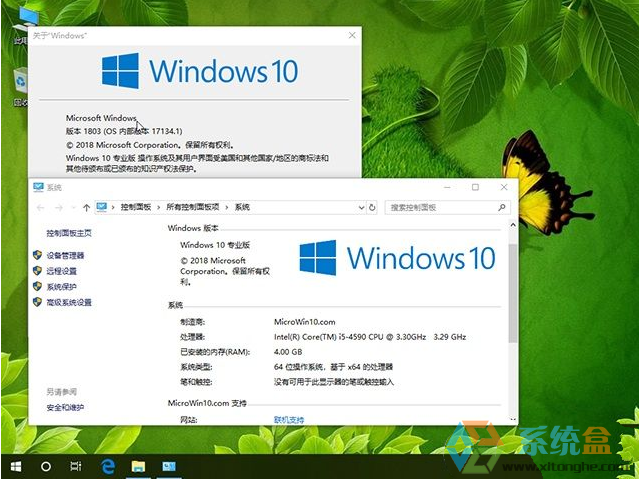Click the up arrow to parent folder
Image resolution: width=639 pixels, height=479 pixels.
click(x=86, y=207)
